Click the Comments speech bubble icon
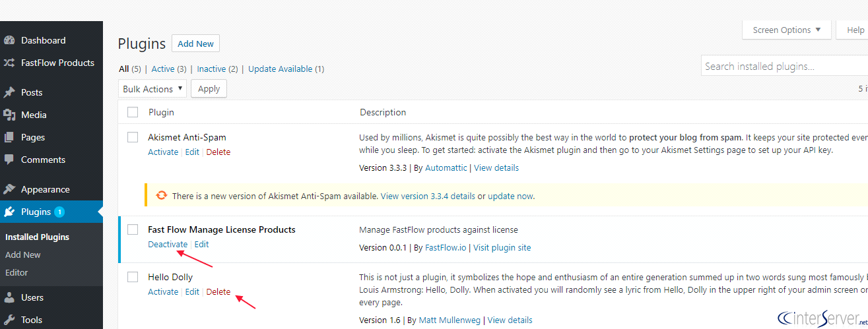Image resolution: width=868 pixels, height=329 pixels. pos(9,160)
